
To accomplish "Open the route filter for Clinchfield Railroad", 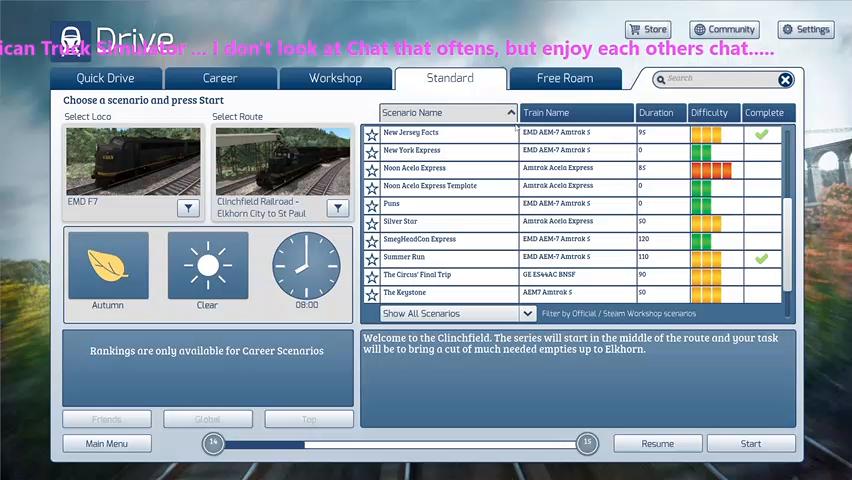I will [x=337, y=208].
